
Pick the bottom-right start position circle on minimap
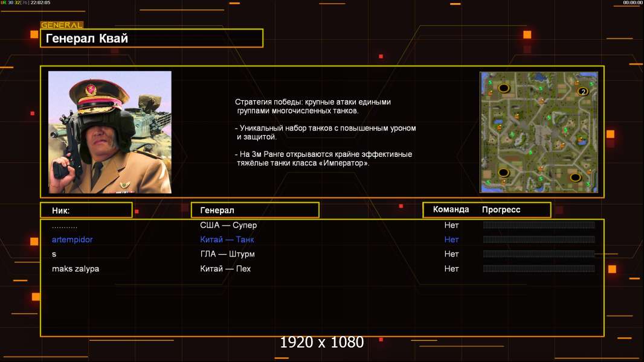[x=575, y=177]
